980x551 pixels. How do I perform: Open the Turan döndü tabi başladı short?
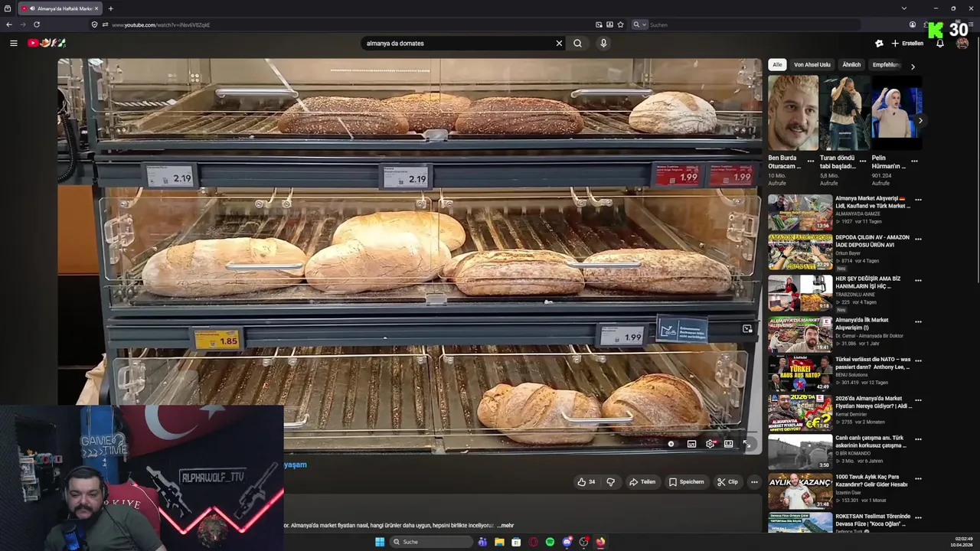[844, 112]
